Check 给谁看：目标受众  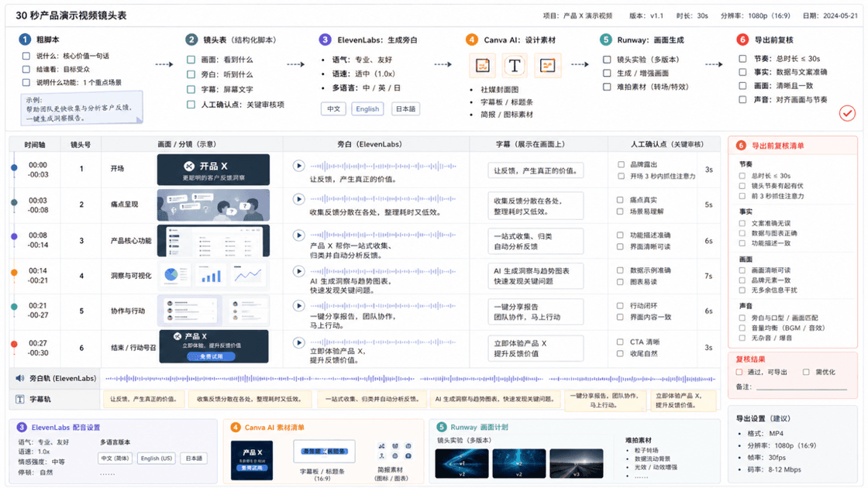26,69
